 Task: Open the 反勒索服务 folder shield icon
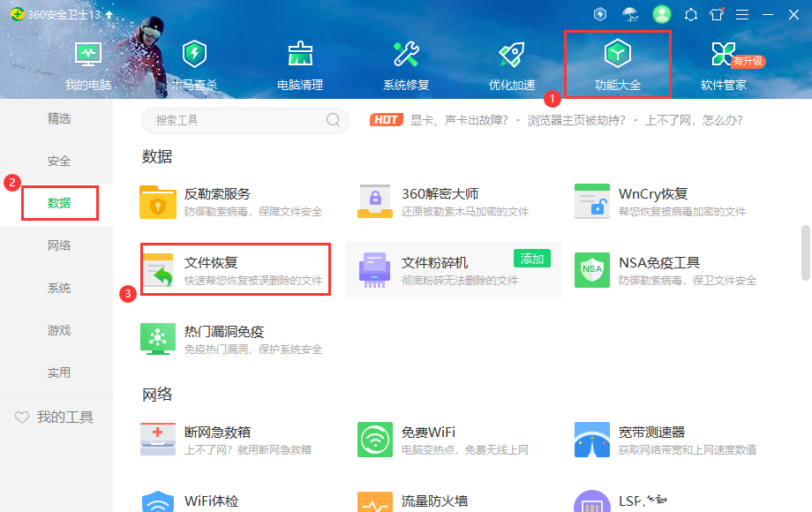158,201
